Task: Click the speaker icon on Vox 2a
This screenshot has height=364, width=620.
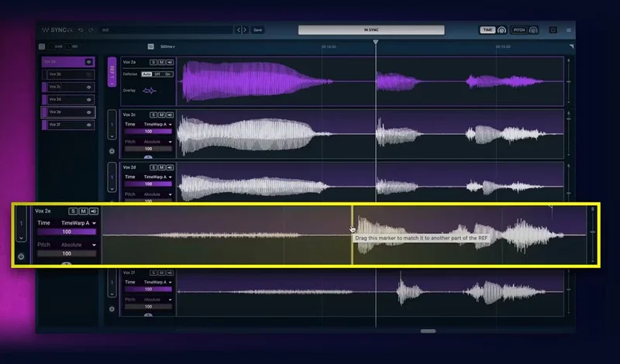Action: [x=170, y=63]
